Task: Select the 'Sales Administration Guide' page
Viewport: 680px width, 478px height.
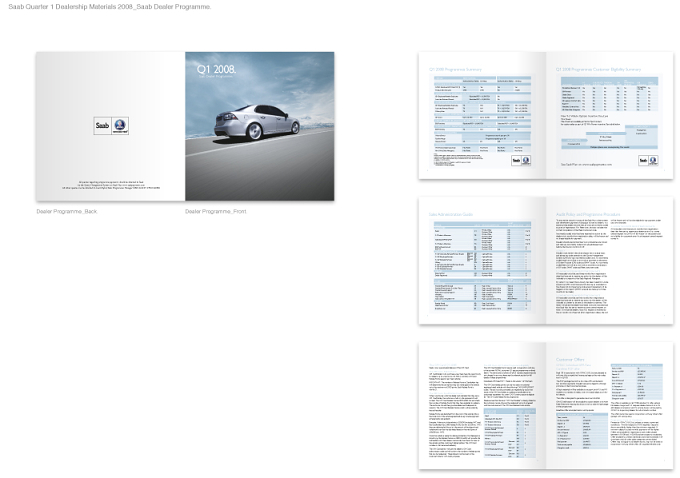Action: (x=482, y=261)
